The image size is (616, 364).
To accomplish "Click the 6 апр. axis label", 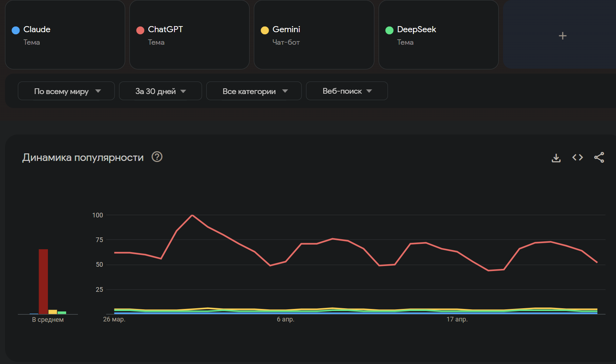I will (286, 319).
